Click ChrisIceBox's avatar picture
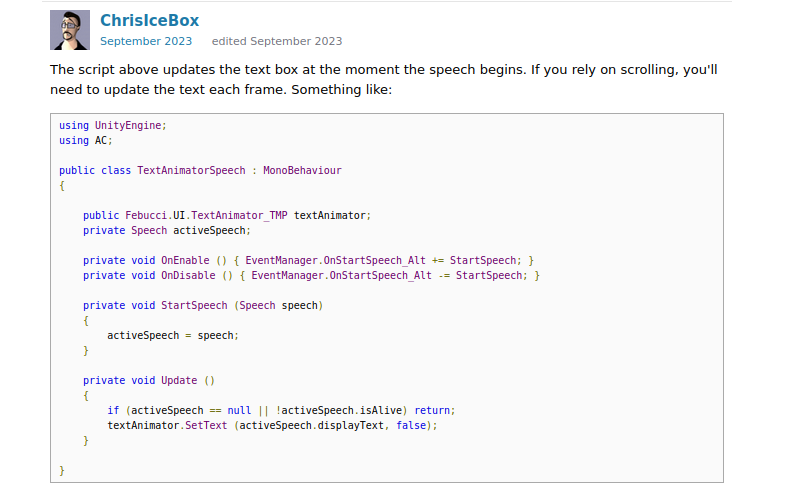This screenshot has height=497, width=805. 70,30
